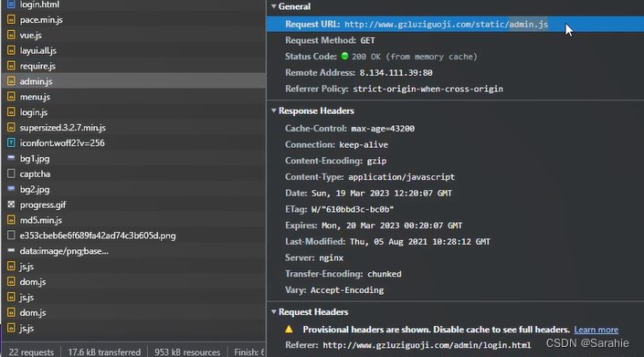Click the script icon beside md5.min.js
This screenshot has height=357, width=644.
11,220
